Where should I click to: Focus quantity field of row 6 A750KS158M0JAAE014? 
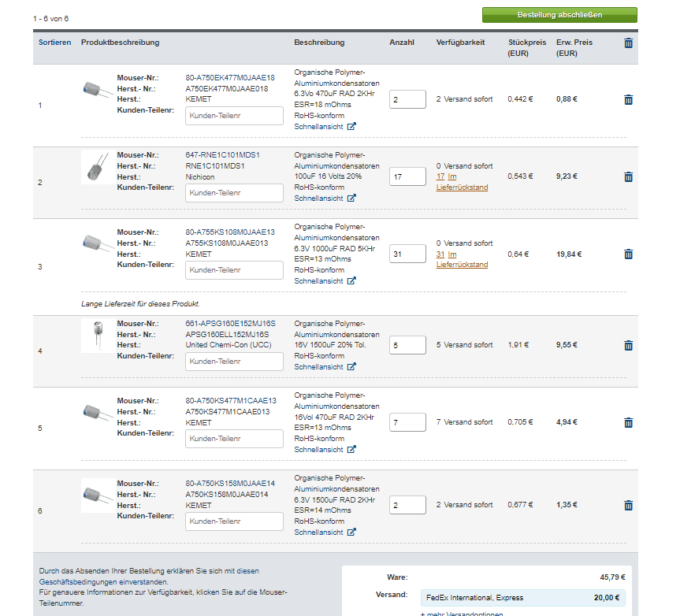click(x=407, y=505)
